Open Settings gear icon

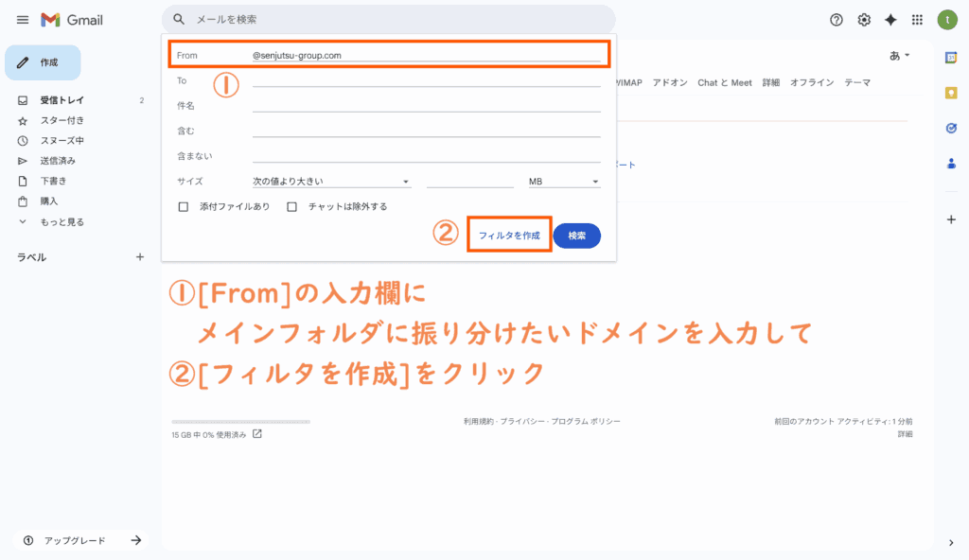pos(863,20)
